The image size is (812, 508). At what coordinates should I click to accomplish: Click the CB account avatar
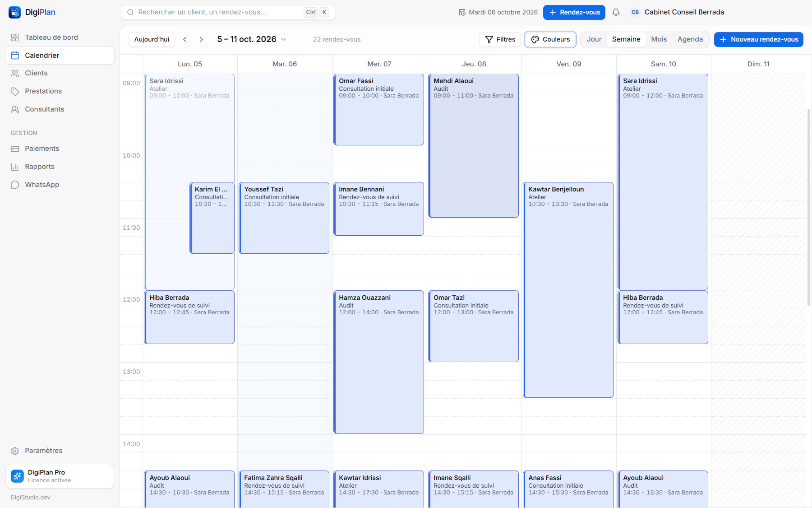point(635,12)
